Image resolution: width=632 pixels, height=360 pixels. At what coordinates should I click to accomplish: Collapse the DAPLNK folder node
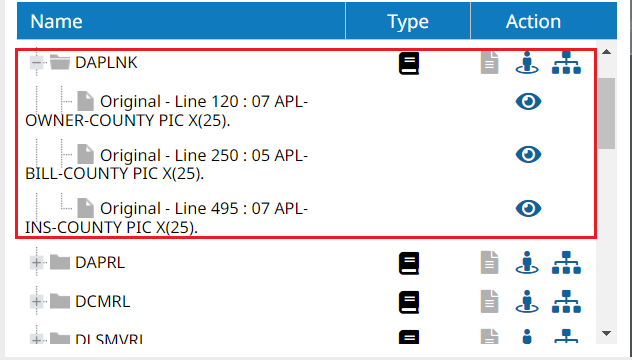[36, 63]
